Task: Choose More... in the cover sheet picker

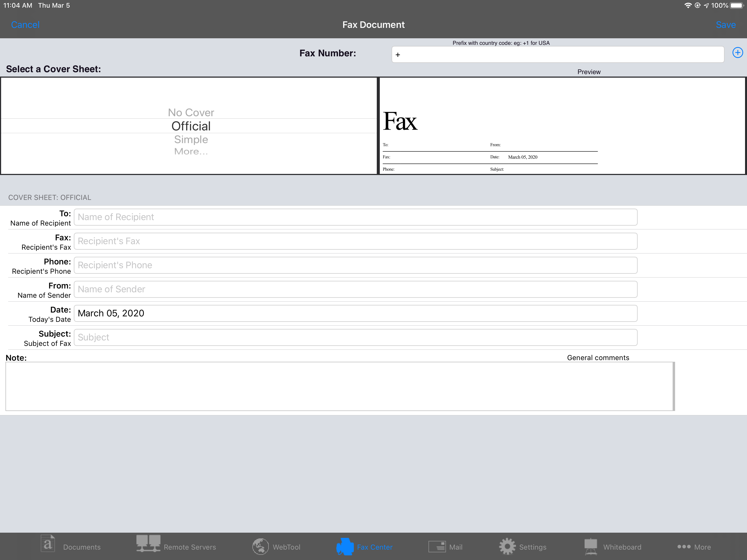Action: [191, 152]
